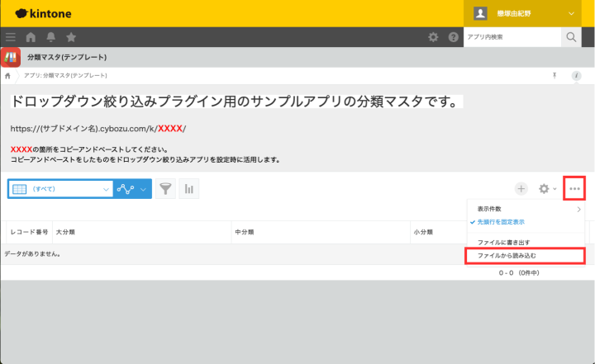The image size is (595, 364).
Task: Open the app settings gear dropdown
Action: [x=547, y=189]
